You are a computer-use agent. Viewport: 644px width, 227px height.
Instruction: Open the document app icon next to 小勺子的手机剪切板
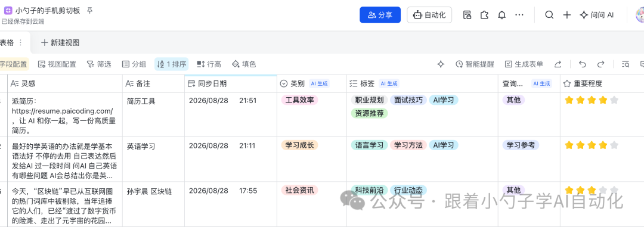[x=8, y=11]
